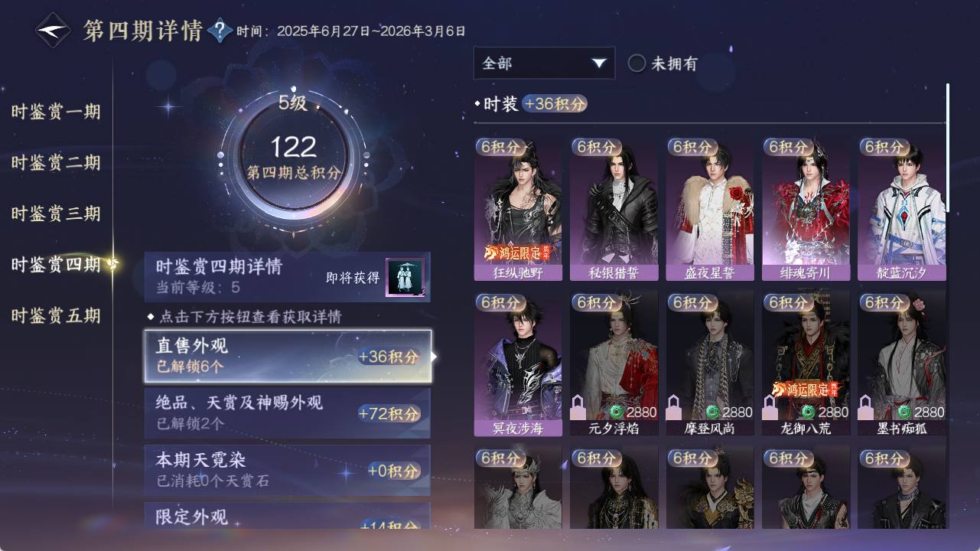This screenshot has width=980, height=551.
Task: Click the vertical scrollbar on outfit list
Action: pos(948,148)
